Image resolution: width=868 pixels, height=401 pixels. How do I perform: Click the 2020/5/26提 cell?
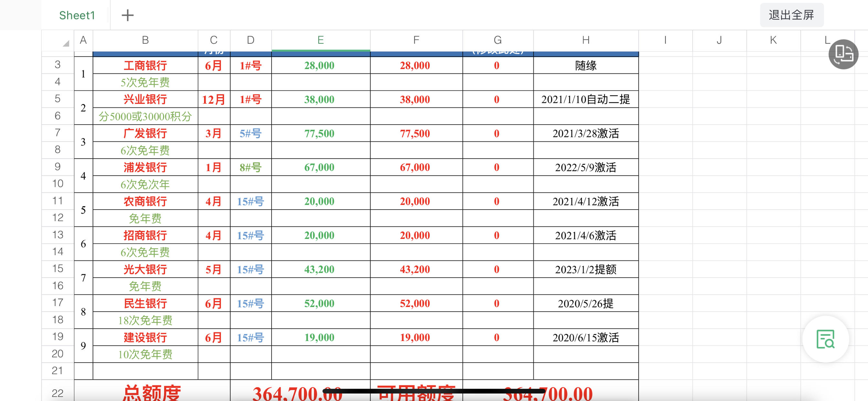coord(586,303)
